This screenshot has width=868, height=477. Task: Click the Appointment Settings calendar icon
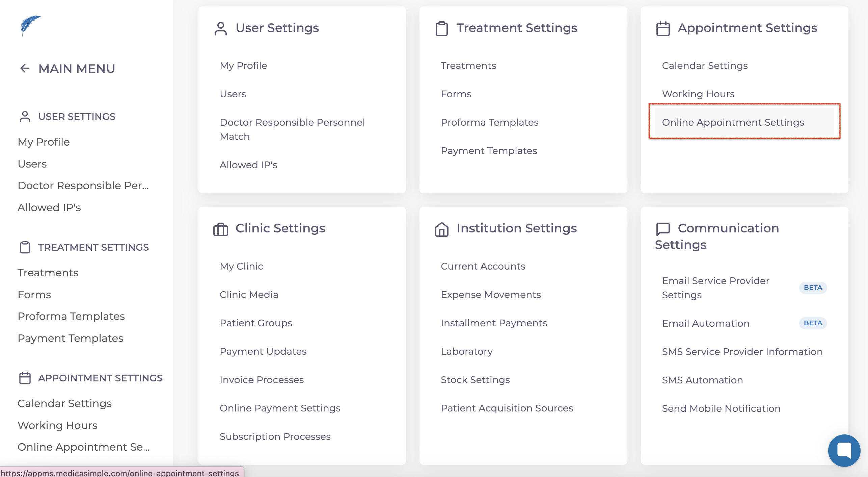pos(663,29)
